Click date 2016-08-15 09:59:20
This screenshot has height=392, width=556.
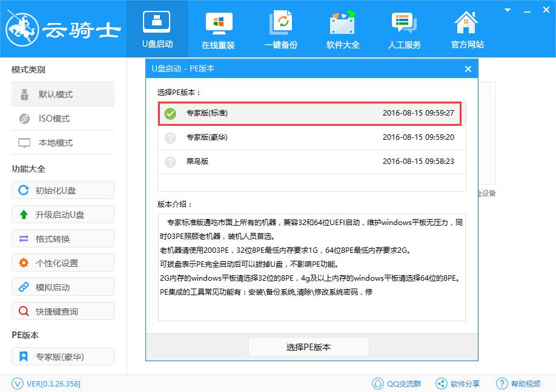[419, 137]
